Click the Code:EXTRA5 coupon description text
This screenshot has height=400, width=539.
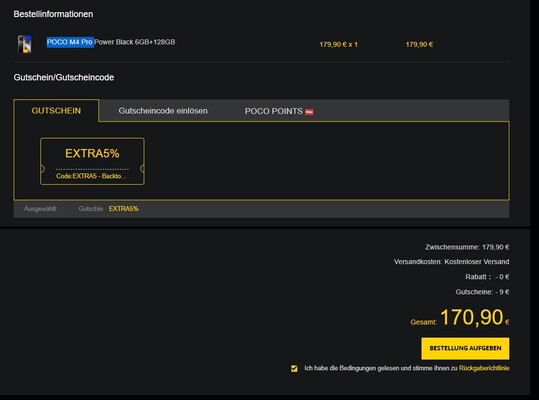(91, 176)
